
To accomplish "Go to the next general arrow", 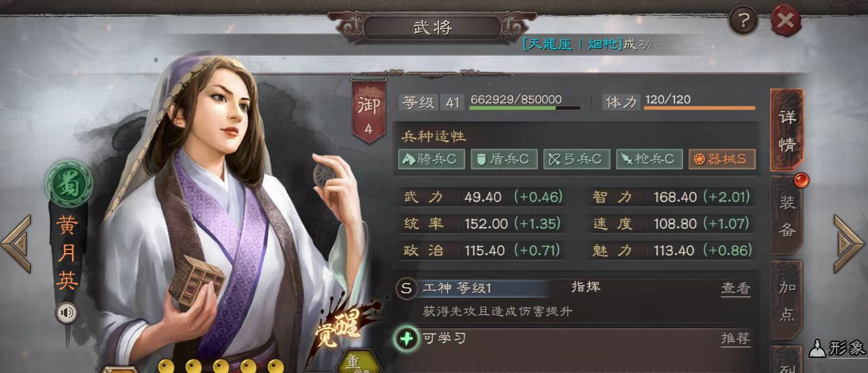I will tap(848, 243).
